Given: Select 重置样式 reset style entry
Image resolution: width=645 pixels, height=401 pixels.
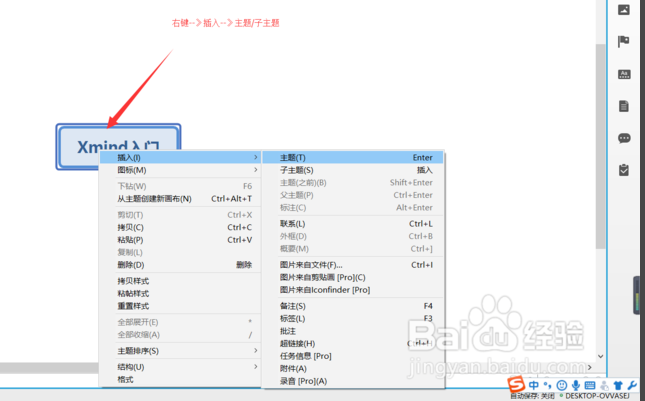Looking at the screenshot, I should pyautogui.click(x=180, y=306).
